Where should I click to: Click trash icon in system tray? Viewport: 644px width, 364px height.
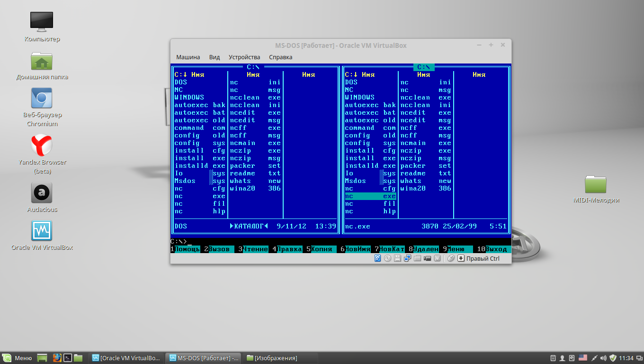pyautogui.click(x=553, y=358)
